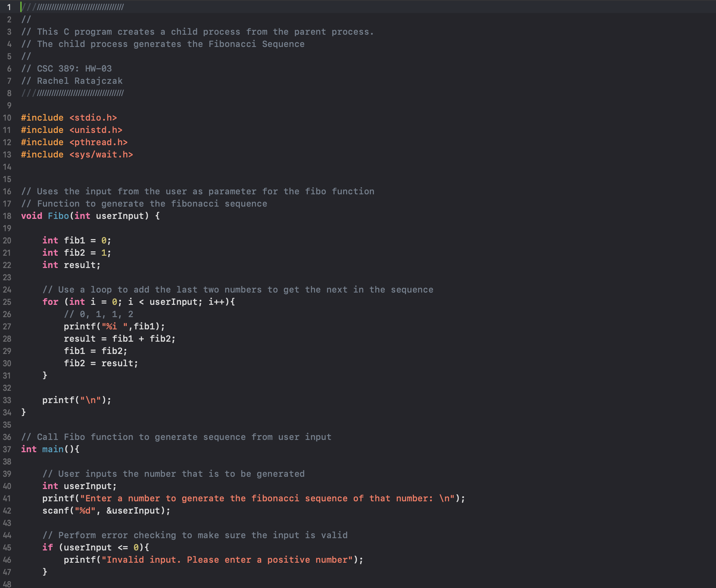Click the closing brace on line 47

coord(45,572)
